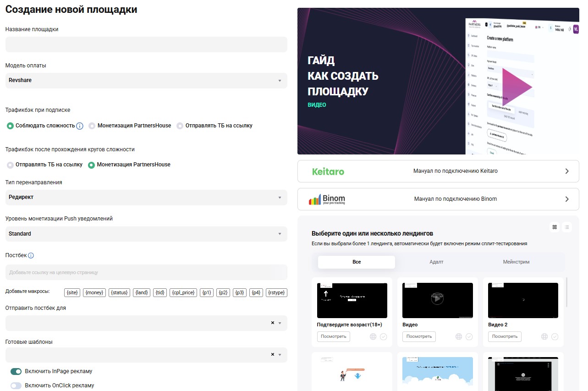Screen dimensions: 588x391
Task: Clear the Отправить постбек для selection (×)
Action: [x=273, y=323]
